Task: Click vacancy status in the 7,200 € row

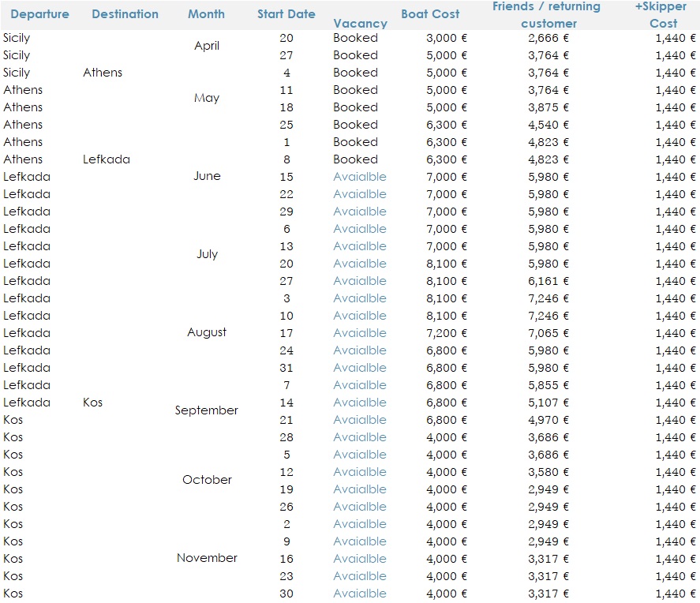Action: pyautogui.click(x=360, y=333)
